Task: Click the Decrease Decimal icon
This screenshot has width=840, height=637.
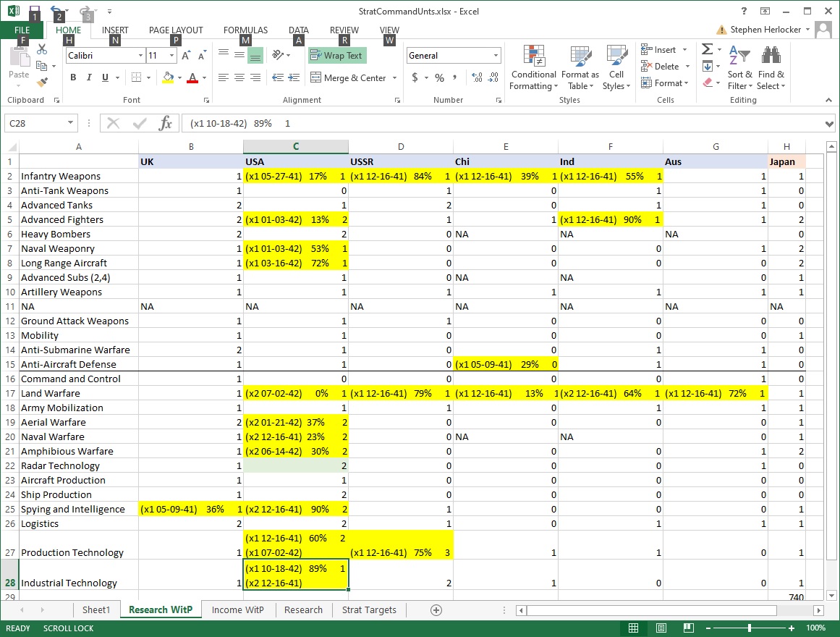Action: [493, 77]
